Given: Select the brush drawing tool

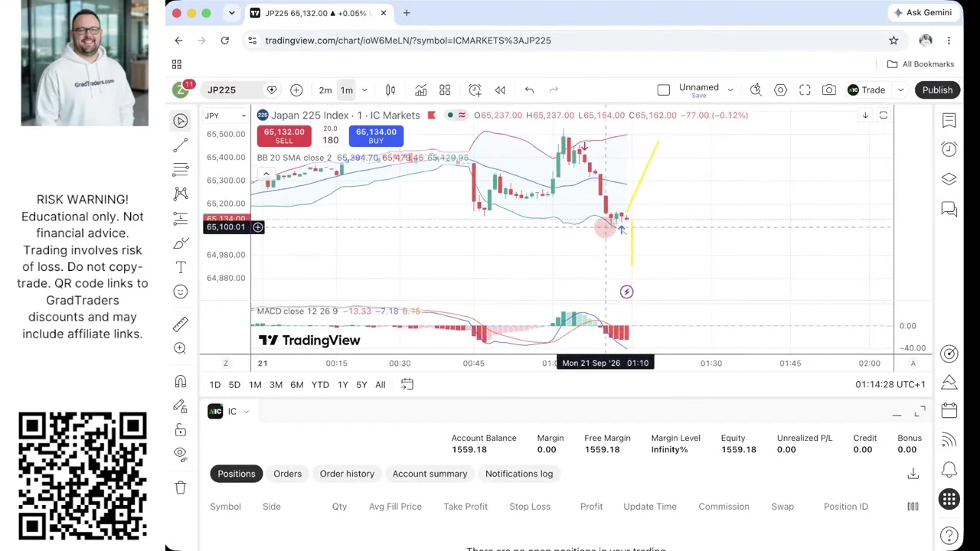Looking at the screenshot, I should pyautogui.click(x=181, y=243).
